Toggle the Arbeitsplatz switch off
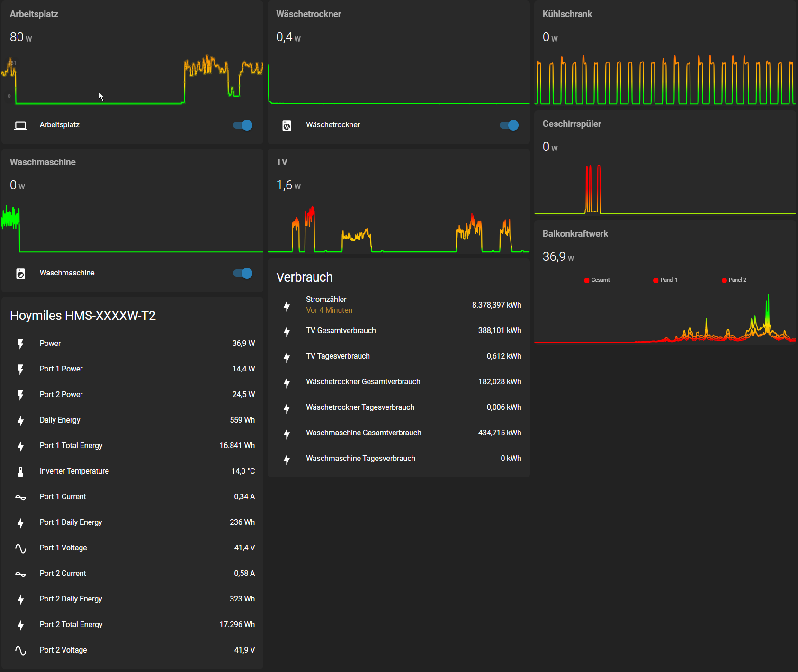 pos(242,125)
